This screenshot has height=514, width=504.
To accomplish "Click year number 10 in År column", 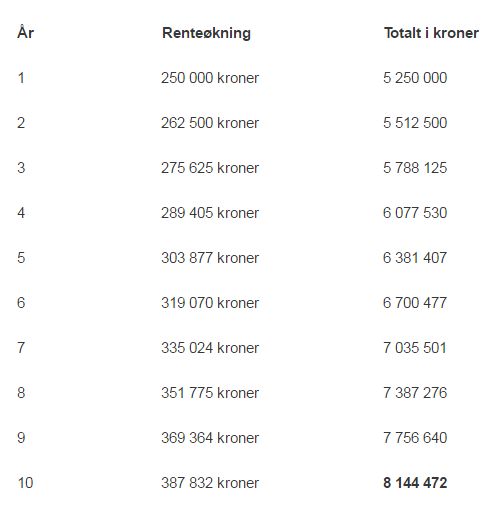I will (25, 483).
